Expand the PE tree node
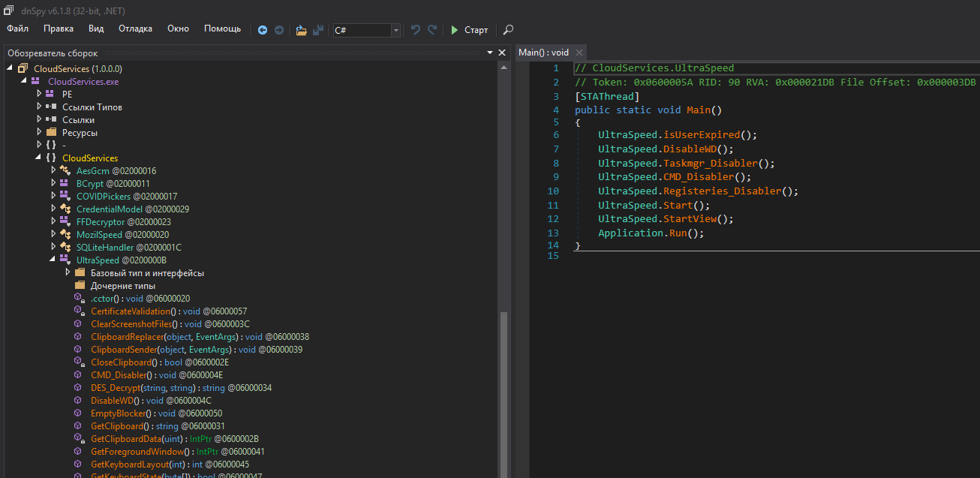 (x=40, y=95)
